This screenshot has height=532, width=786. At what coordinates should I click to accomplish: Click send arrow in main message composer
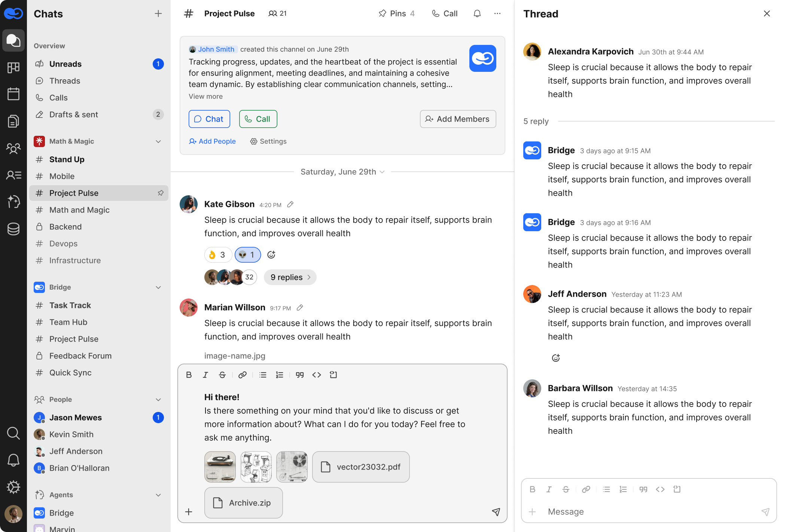click(496, 512)
